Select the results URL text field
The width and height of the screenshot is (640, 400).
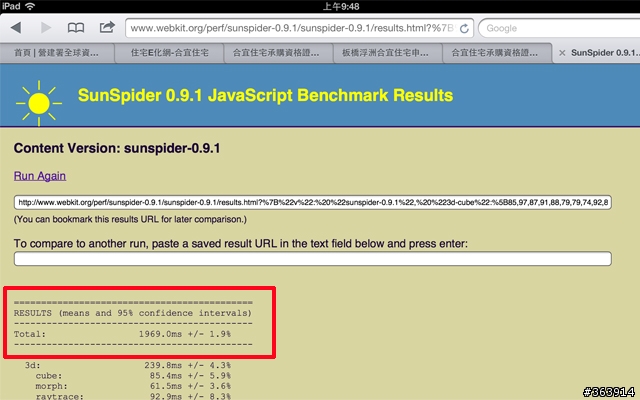click(x=313, y=202)
